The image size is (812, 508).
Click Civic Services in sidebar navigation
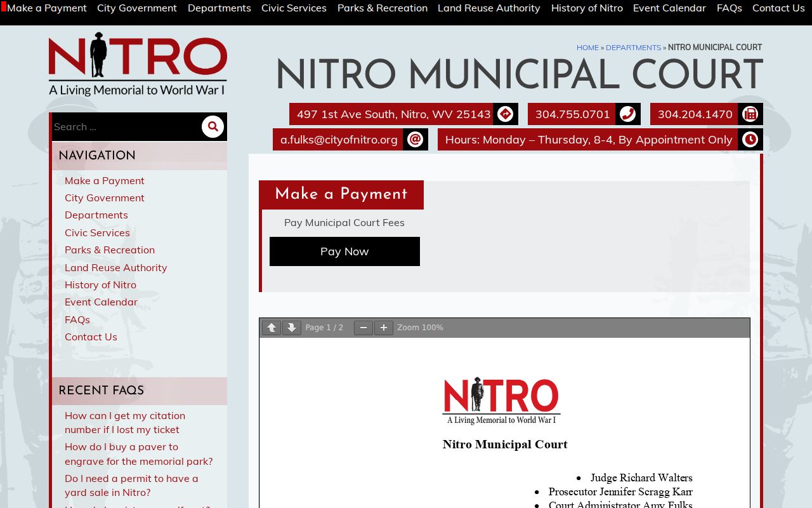click(x=97, y=232)
